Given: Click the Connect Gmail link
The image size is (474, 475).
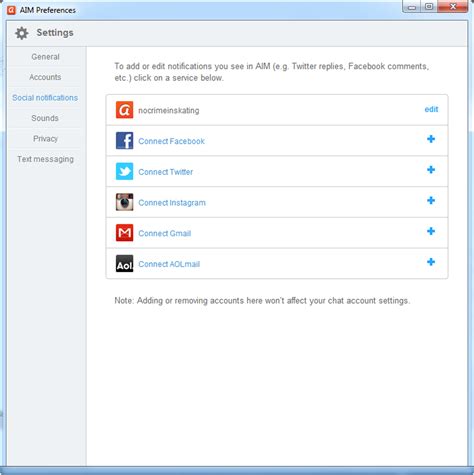Looking at the screenshot, I should [x=165, y=233].
